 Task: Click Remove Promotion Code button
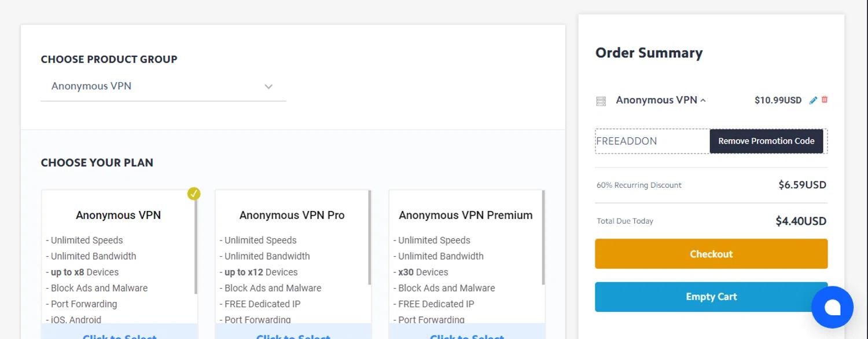coord(766,141)
